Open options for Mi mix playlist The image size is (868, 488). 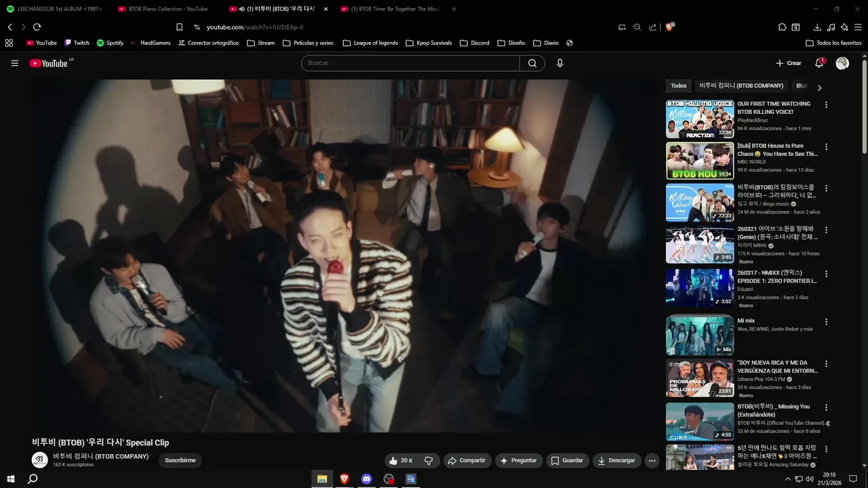tap(826, 322)
